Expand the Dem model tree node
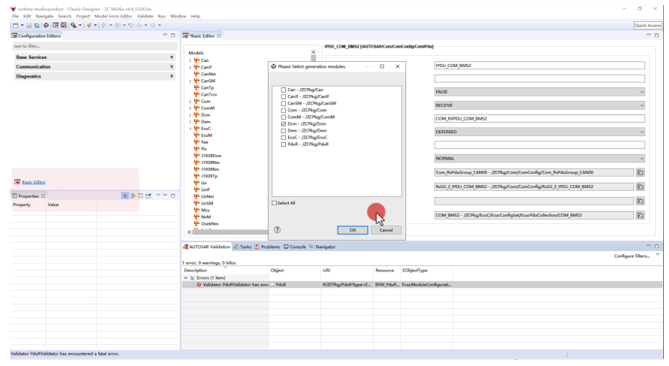The height and width of the screenshot is (366, 669). coord(190,122)
